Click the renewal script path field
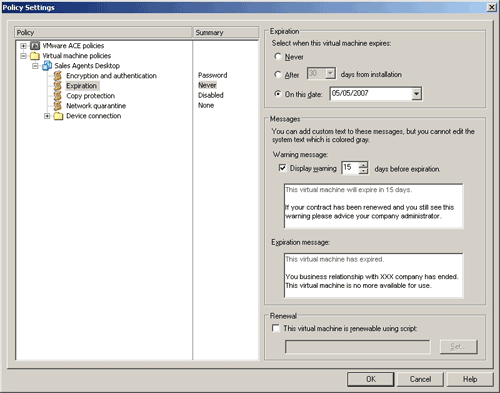The width and height of the screenshot is (500, 393). click(x=358, y=347)
